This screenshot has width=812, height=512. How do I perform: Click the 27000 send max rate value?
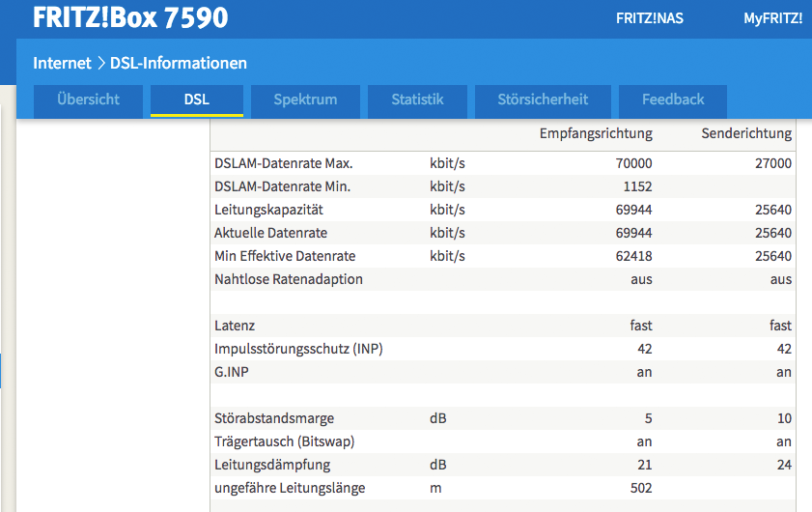coord(773,164)
